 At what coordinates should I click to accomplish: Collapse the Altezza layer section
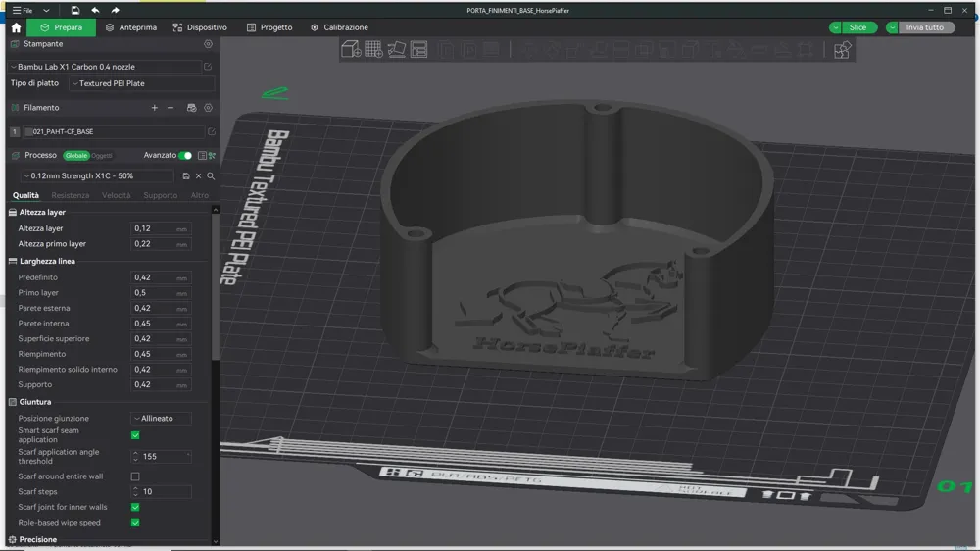tap(41, 212)
